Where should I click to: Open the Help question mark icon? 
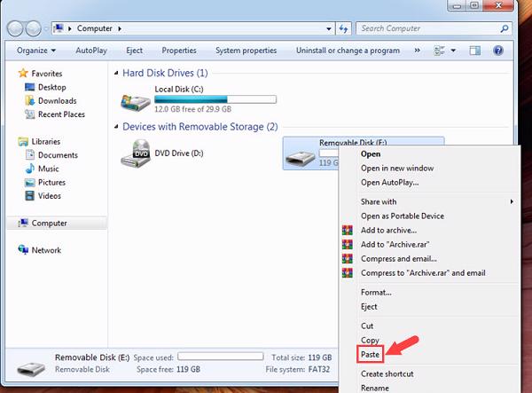pos(498,51)
